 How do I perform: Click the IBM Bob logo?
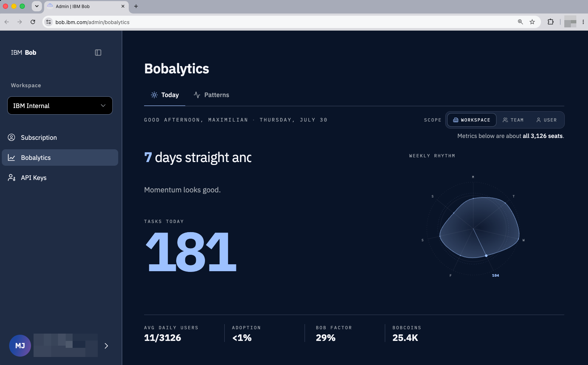coord(24,53)
